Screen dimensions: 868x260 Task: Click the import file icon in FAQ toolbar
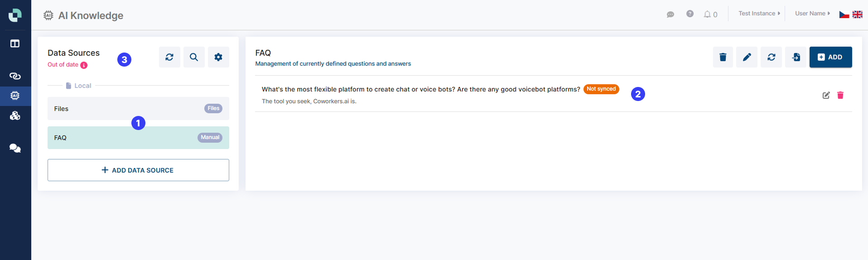(796, 57)
